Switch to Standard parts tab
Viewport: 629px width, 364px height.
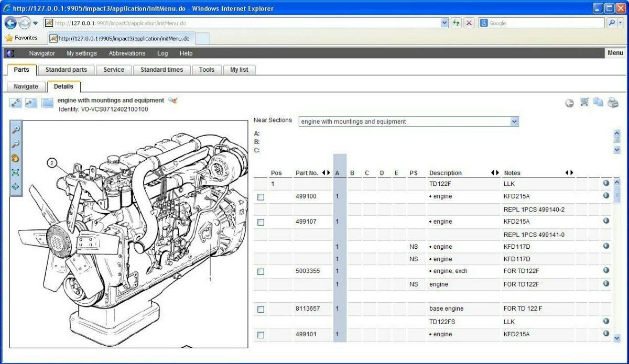point(66,70)
